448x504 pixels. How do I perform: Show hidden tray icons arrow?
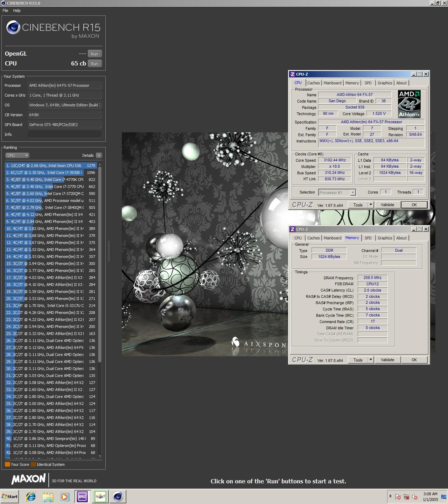coord(390,496)
